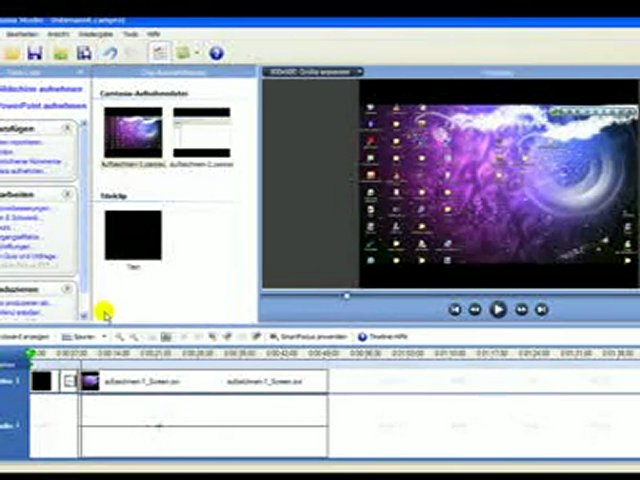This screenshot has height=480, width=640.
Task: Open the Wiedergabe menu
Action: click(96, 34)
